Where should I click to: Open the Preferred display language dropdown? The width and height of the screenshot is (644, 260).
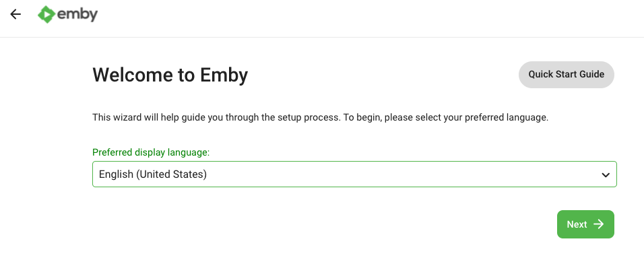(x=354, y=174)
